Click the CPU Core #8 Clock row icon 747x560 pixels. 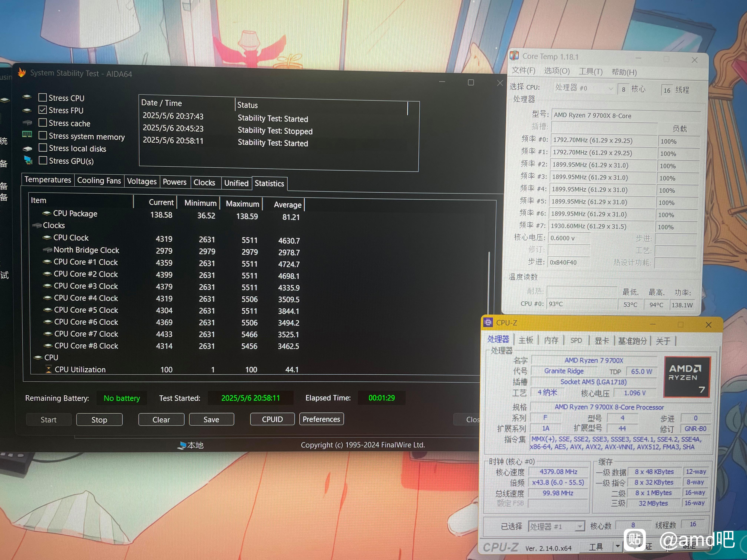click(x=48, y=346)
